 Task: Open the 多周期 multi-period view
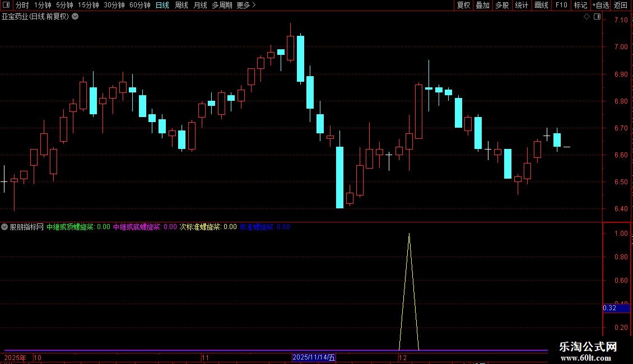click(222, 5)
